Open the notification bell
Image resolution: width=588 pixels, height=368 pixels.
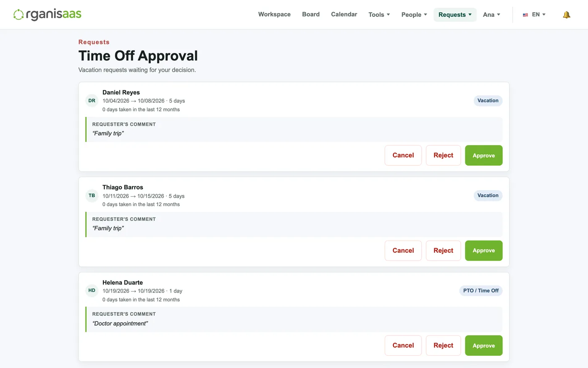point(567,15)
